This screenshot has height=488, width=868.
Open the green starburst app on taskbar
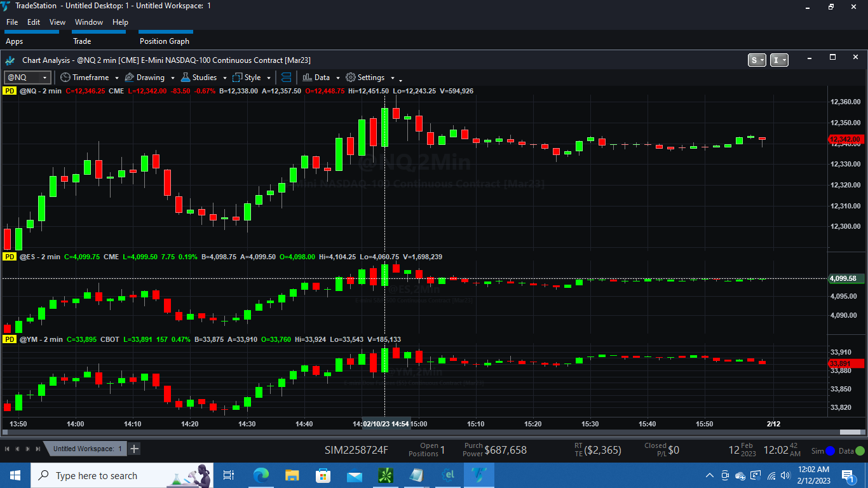tap(385, 475)
